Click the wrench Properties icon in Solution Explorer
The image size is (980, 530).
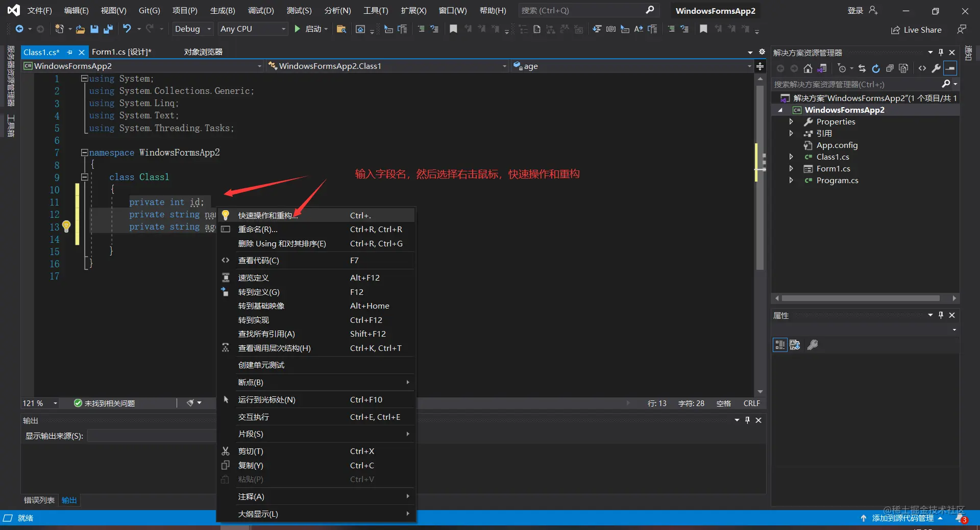click(936, 68)
